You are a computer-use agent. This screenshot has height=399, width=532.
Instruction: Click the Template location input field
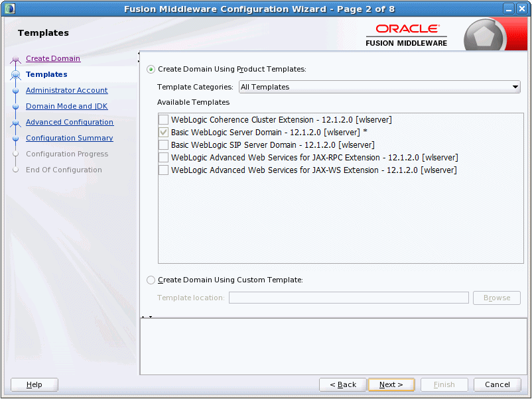pos(349,298)
